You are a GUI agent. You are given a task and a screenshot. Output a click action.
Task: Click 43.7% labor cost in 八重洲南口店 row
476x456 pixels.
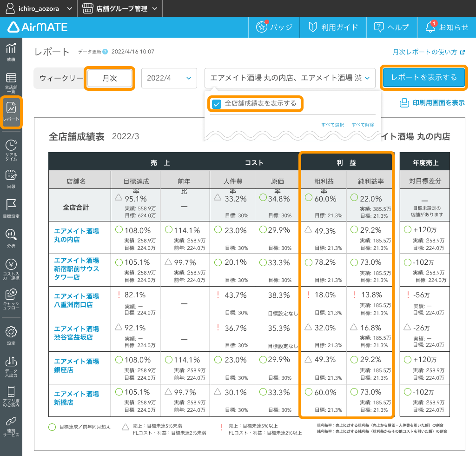236,295
